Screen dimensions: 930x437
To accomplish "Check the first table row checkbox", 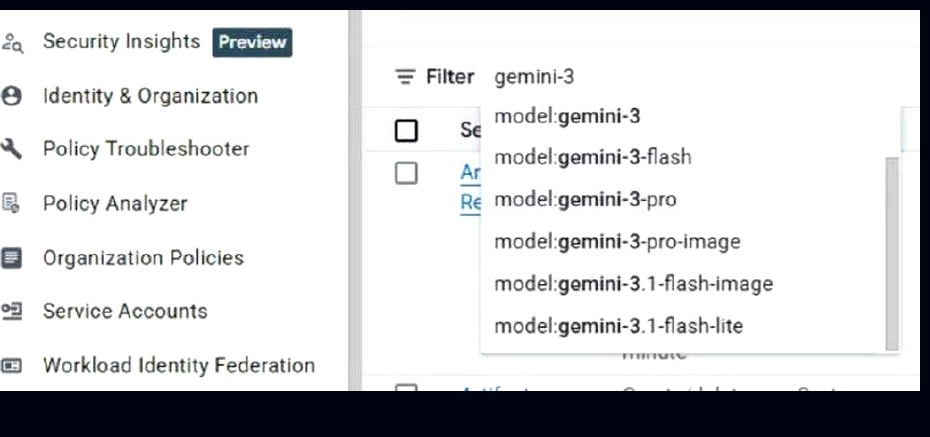I will pos(406,173).
